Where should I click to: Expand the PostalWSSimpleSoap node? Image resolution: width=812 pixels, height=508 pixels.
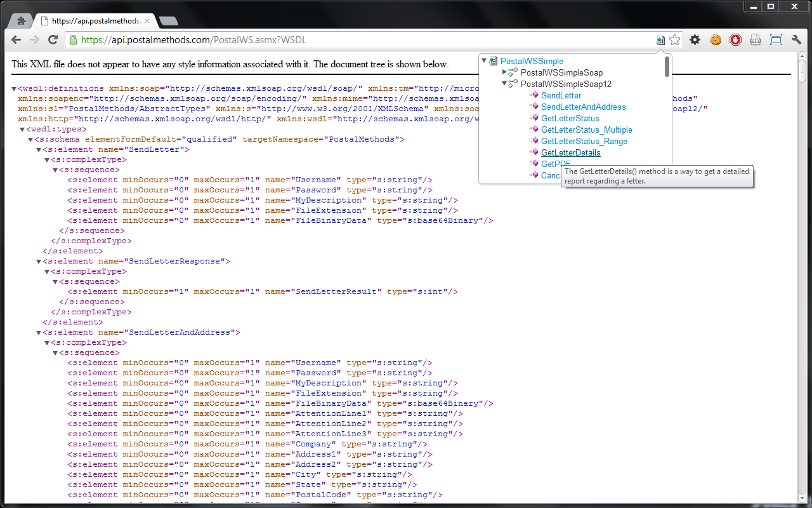[504, 72]
